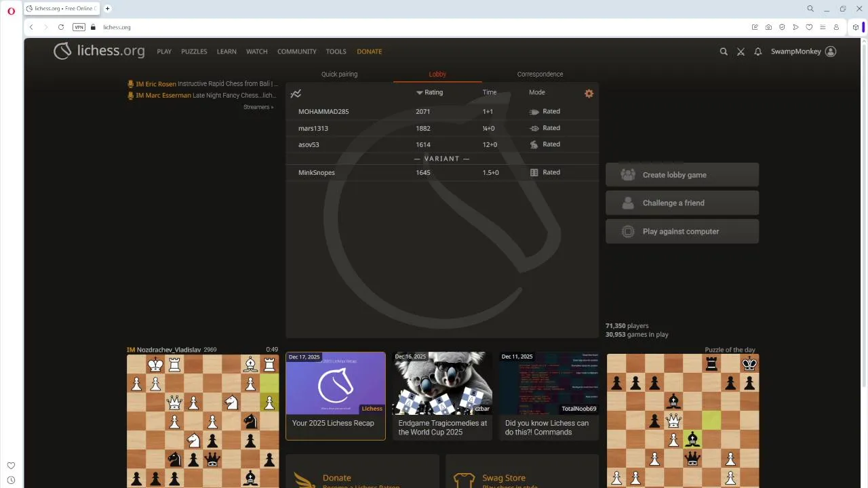Open Opera easy setup lines icon

[823, 27]
